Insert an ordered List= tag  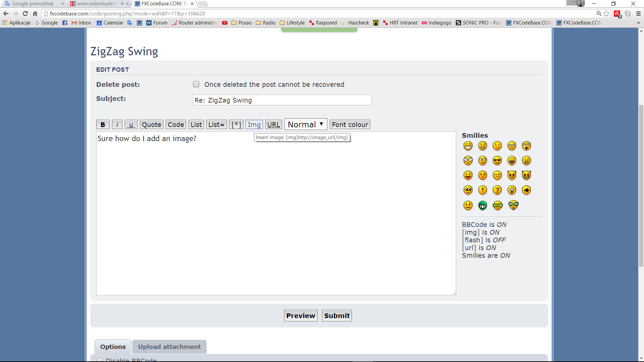(216, 125)
